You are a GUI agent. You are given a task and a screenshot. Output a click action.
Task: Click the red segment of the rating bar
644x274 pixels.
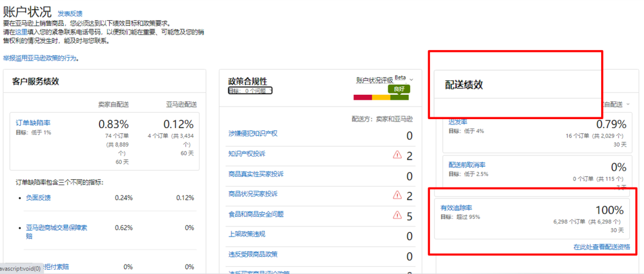[363, 98]
